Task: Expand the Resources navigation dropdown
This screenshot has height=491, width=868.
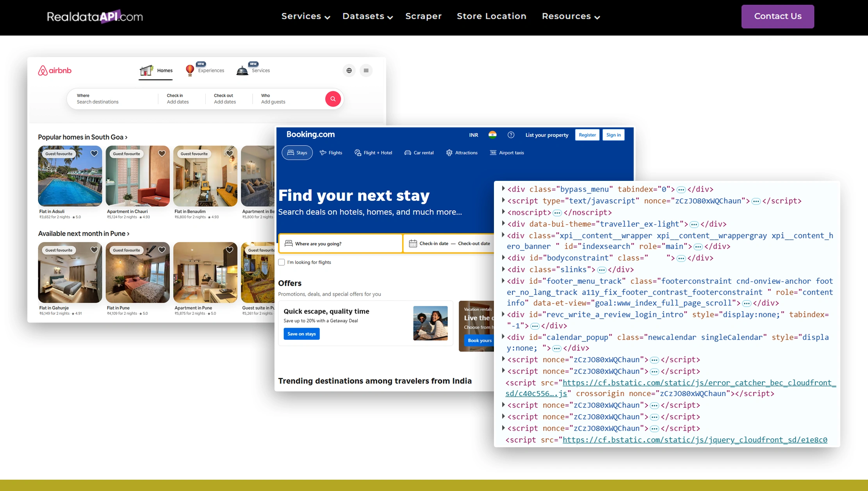Action: 570,16
